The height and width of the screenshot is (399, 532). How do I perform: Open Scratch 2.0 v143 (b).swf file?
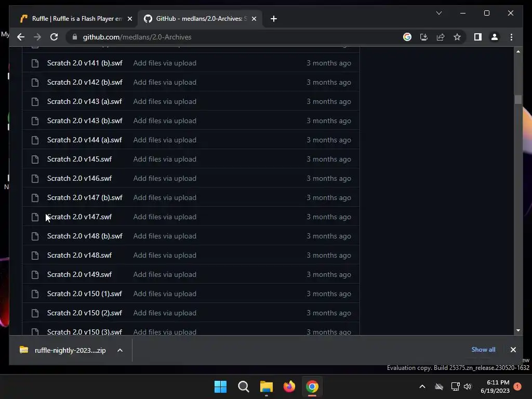tap(85, 121)
